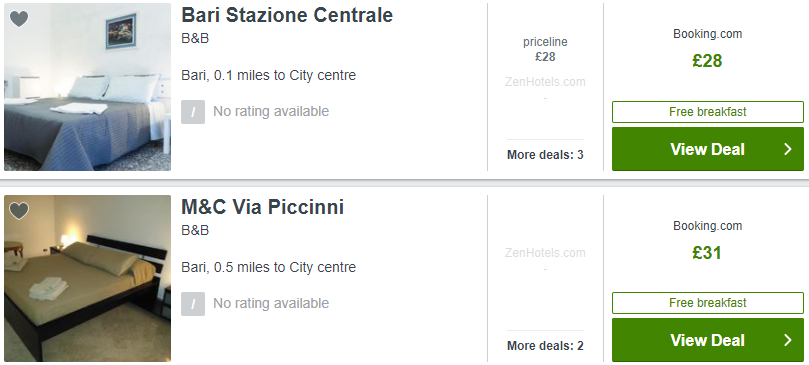809x365 pixels.
Task: Open Bari Stazione Centrale hotel title
Action: tap(287, 15)
